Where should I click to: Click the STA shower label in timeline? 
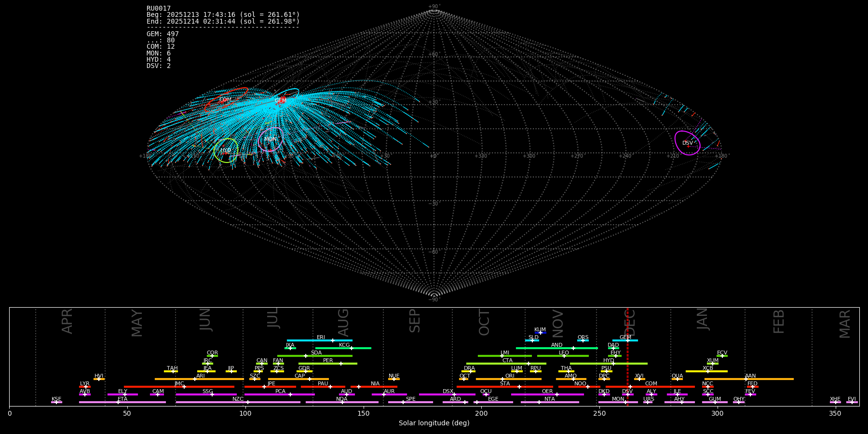point(505,384)
